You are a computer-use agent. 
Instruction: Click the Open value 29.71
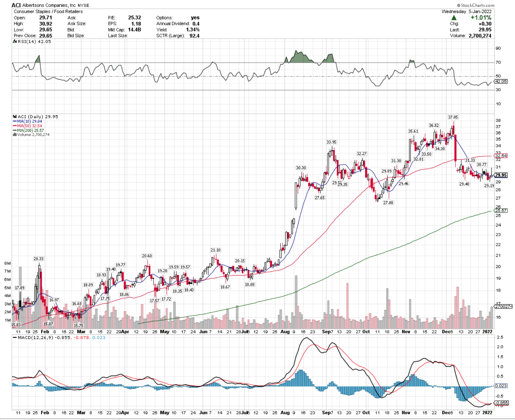(x=45, y=17)
